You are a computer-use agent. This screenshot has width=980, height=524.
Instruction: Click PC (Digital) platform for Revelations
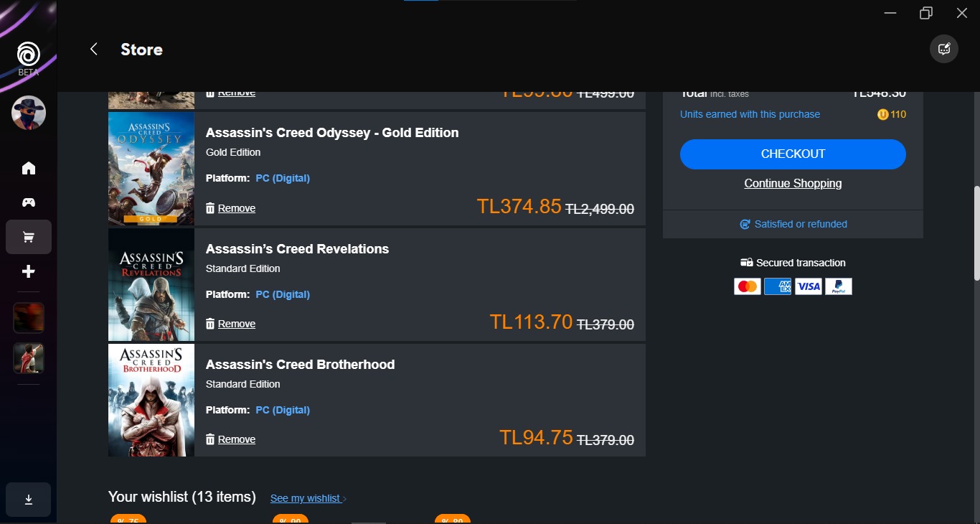click(x=283, y=294)
